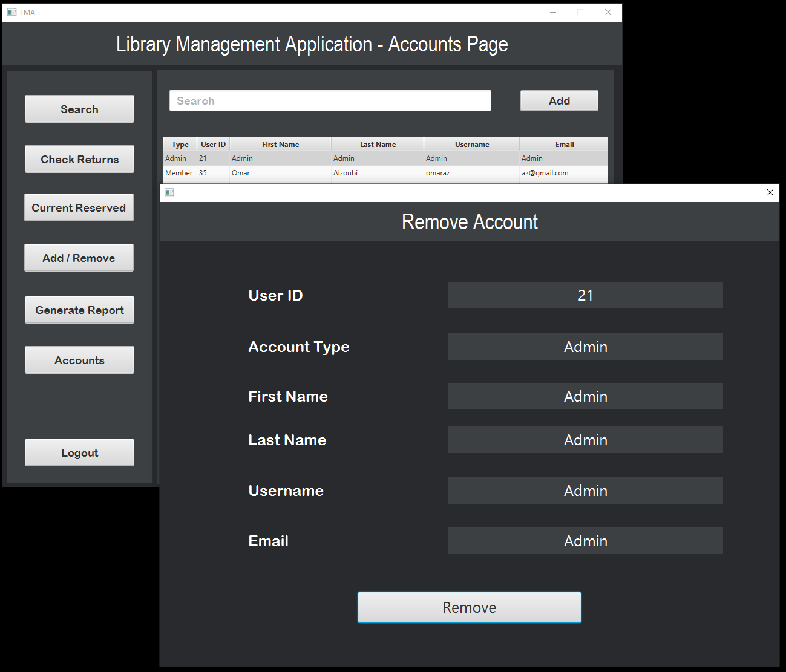The width and height of the screenshot is (786, 672).
Task: Click the Accounts Page title heading
Action: pos(312,44)
